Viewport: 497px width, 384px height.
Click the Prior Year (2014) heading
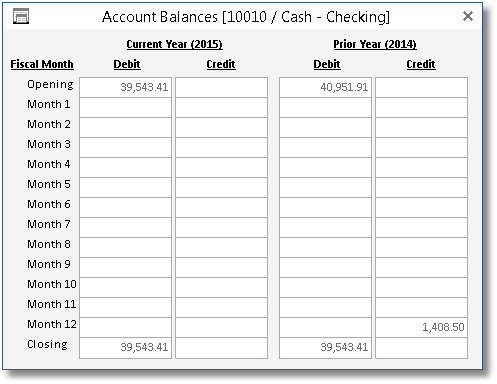375,44
